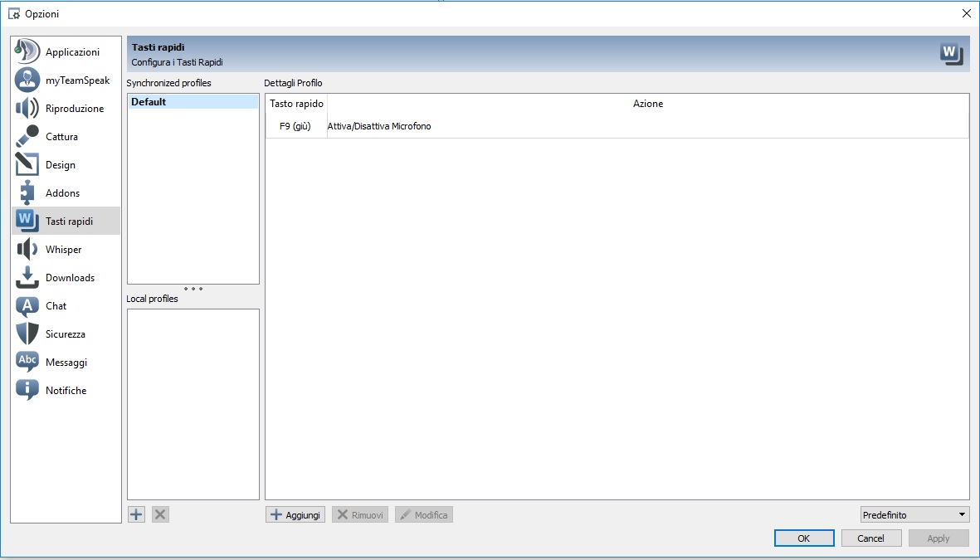The image size is (980, 560).
Task: Switch to the Messaggi section
Action: pyautogui.click(x=66, y=363)
